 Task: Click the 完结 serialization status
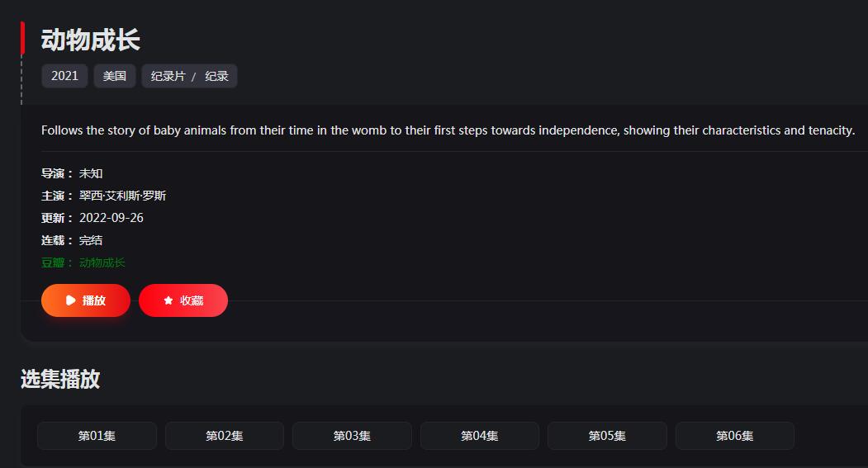pos(91,241)
